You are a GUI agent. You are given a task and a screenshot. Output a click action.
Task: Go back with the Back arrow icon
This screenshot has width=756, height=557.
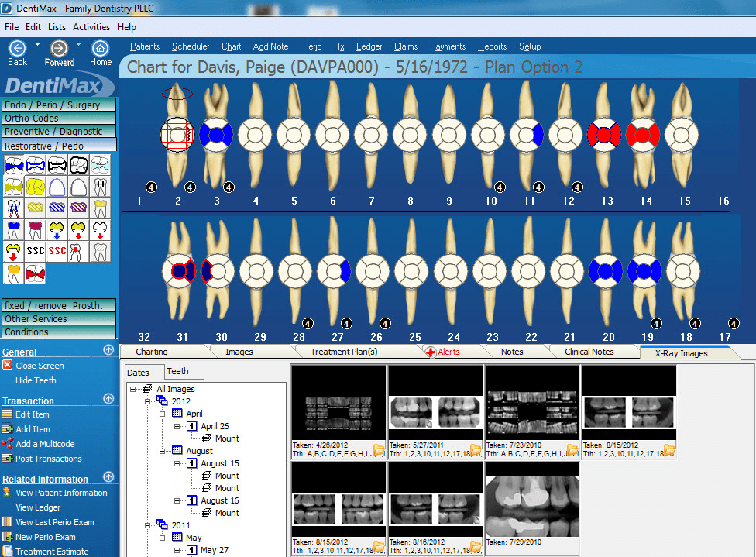point(17,48)
